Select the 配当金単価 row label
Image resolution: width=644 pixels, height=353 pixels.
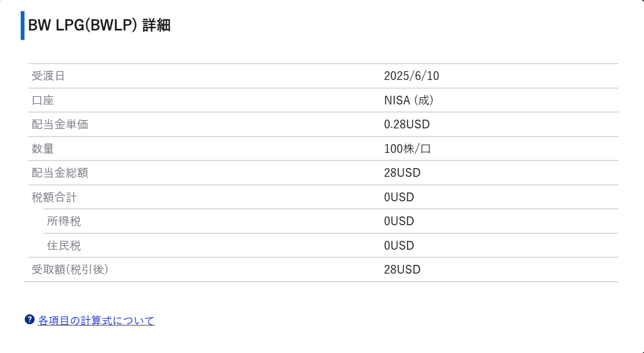[60, 125]
